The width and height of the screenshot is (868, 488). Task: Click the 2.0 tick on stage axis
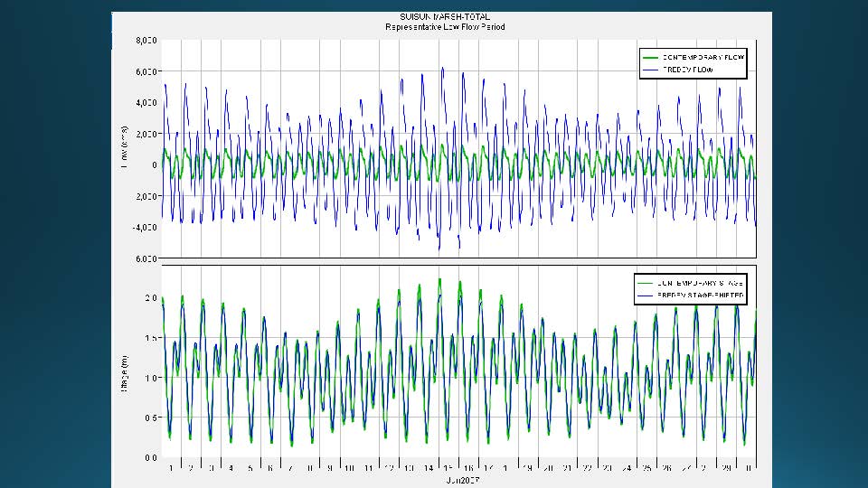click(x=151, y=297)
